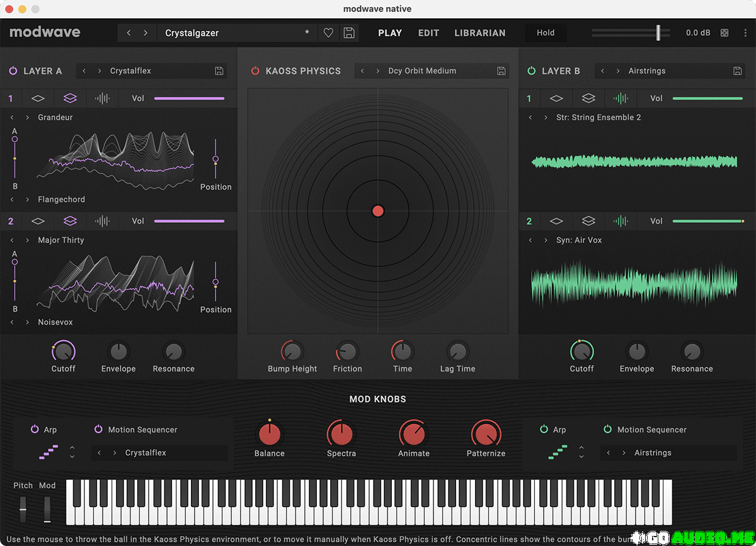The width and height of the screenshot is (756, 546).
Task: Select single wavetable mode for Layer B oscillator 1
Action: [x=556, y=98]
